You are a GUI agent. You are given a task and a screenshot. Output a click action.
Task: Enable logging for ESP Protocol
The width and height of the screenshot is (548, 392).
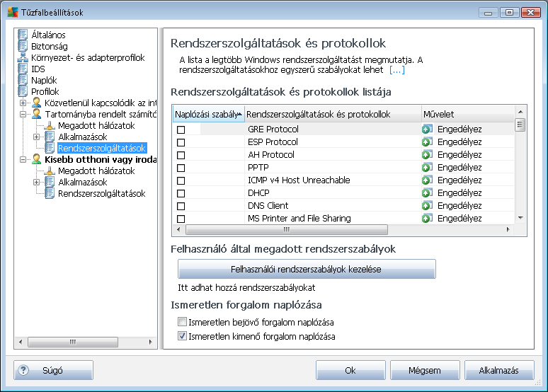181,142
